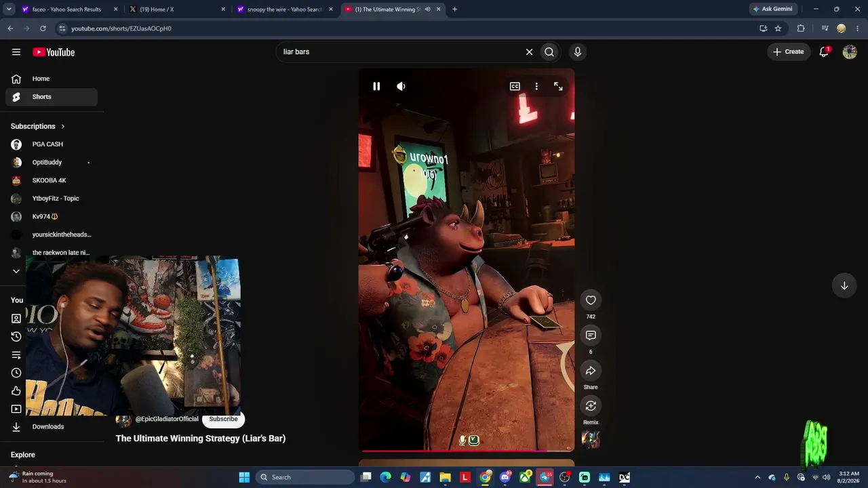868x488 pixels.
Task: Open browser media controls button
Action: 825,28
